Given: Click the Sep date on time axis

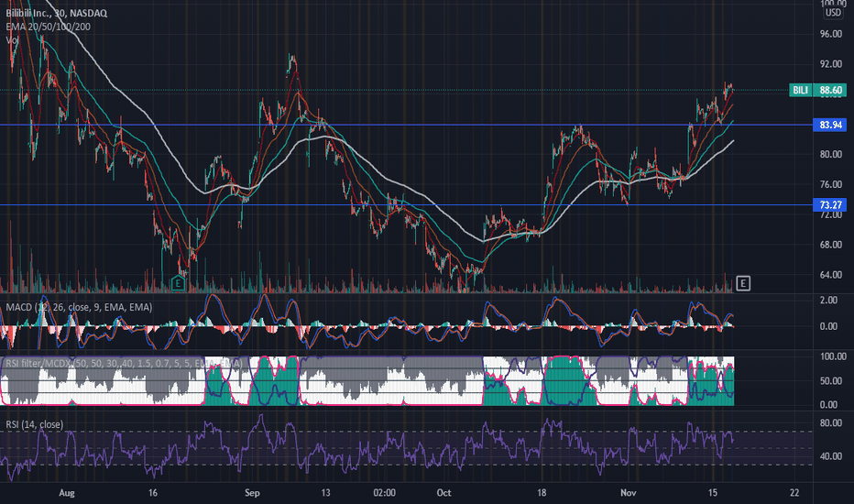Looking at the screenshot, I should (252, 493).
